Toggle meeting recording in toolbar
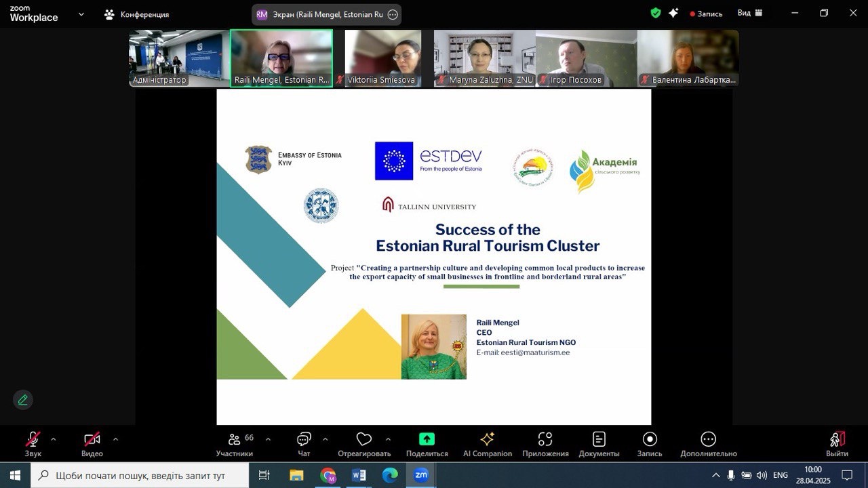This screenshot has width=868, height=488. point(650,440)
